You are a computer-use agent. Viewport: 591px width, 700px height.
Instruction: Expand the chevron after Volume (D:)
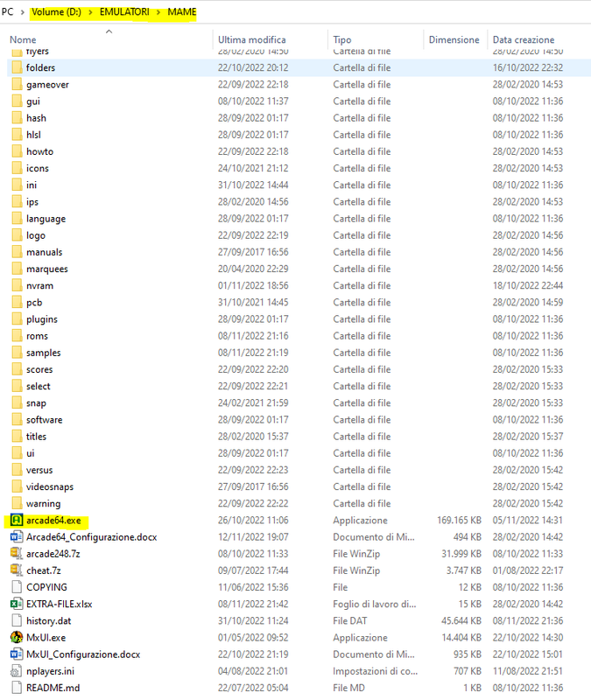click(91, 12)
